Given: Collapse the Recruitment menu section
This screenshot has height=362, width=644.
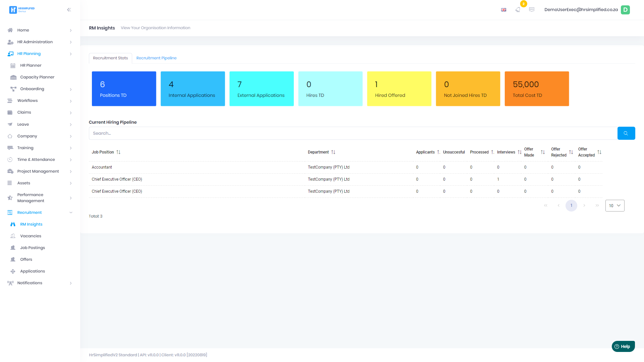Looking at the screenshot, I should click(71, 213).
